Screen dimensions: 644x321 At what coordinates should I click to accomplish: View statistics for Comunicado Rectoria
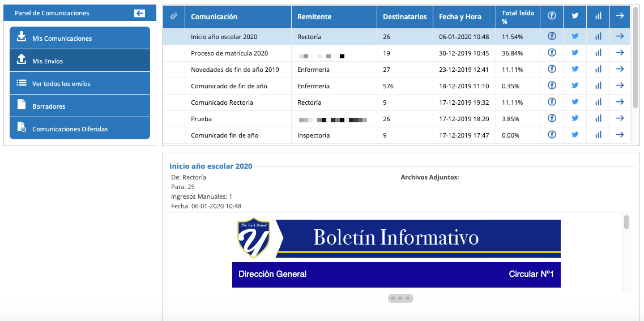(x=598, y=102)
